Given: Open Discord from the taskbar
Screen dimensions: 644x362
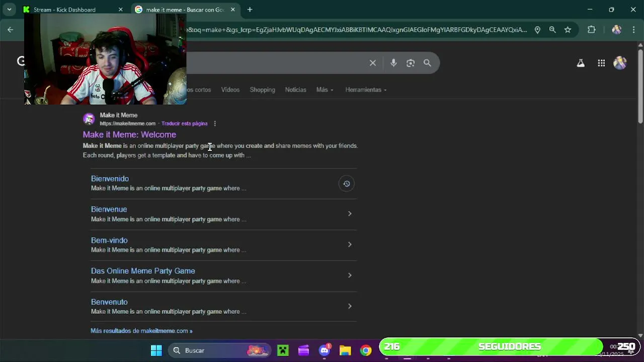Looking at the screenshot, I should [325, 350].
